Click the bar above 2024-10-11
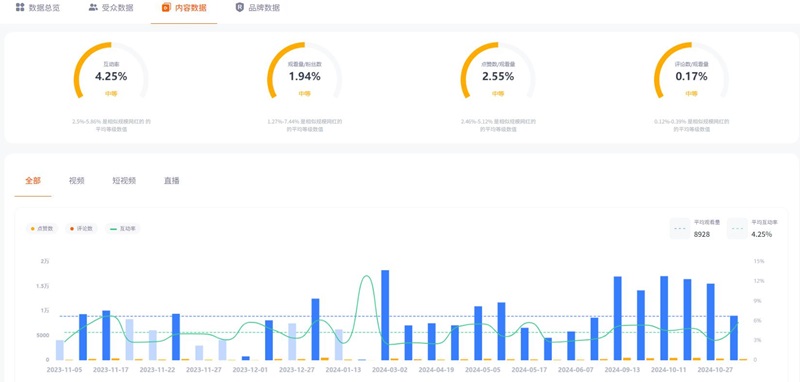The width and height of the screenshot is (800, 382). click(664, 318)
